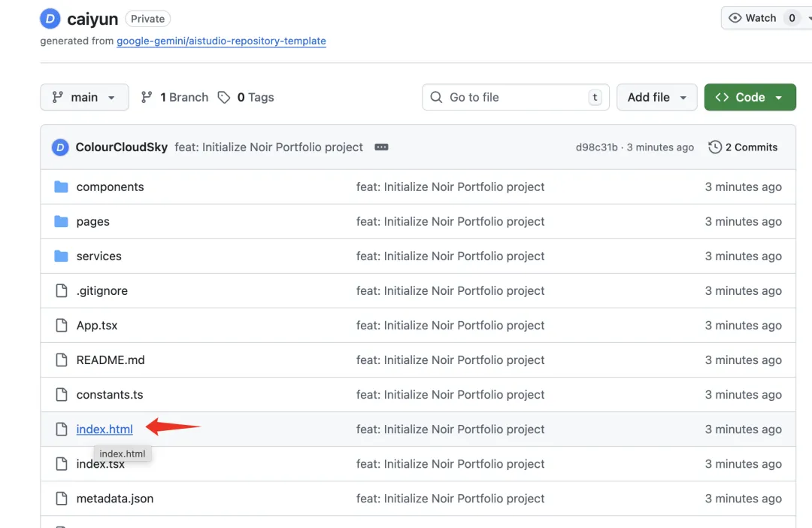
Task: Click the tags icon next to 0 Tags
Action: 224,98
